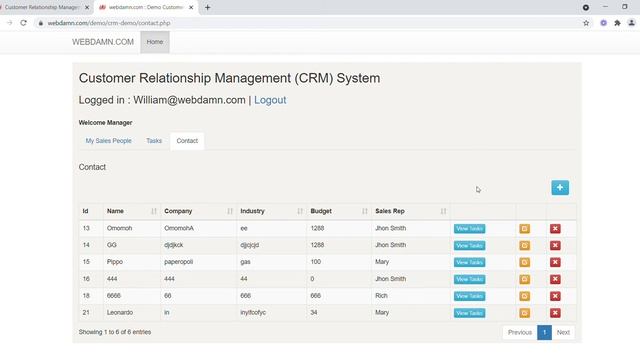
Task: Edit the GG contact row
Action: pyautogui.click(x=524, y=245)
